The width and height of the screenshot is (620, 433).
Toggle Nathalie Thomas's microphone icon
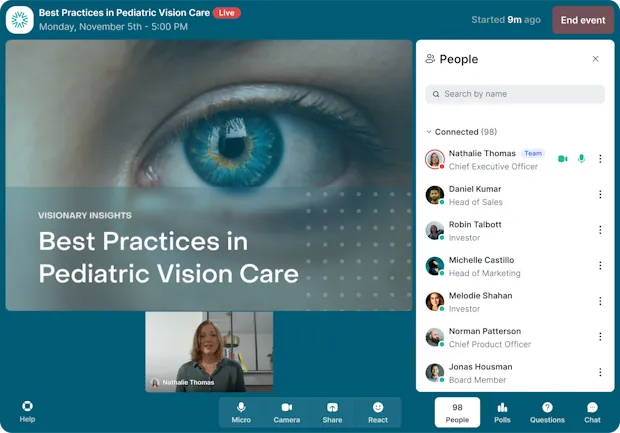tap(581, 159)
